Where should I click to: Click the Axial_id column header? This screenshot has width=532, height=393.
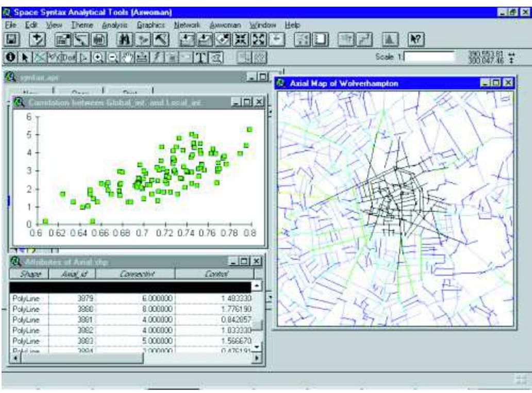(73, 274)
